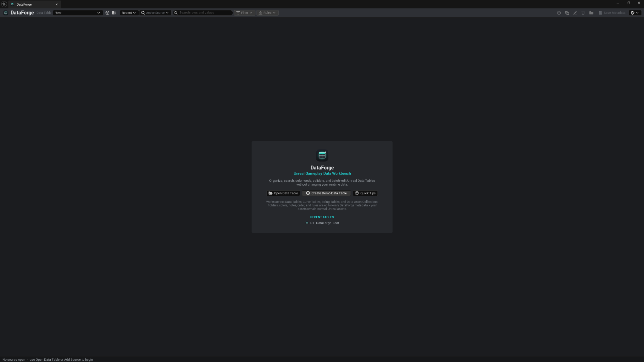
Task: Click the add row plus-circle icon
Action: pos(559,13)
